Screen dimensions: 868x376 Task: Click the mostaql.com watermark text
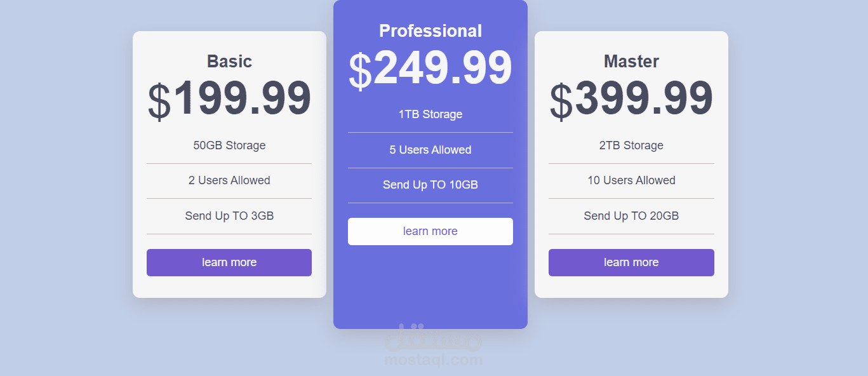434,361
